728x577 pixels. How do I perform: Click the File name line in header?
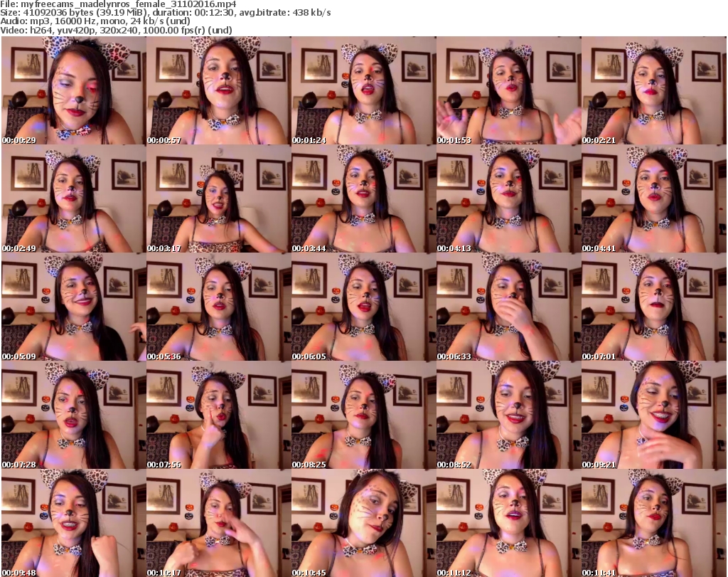[x=119, y=4]
